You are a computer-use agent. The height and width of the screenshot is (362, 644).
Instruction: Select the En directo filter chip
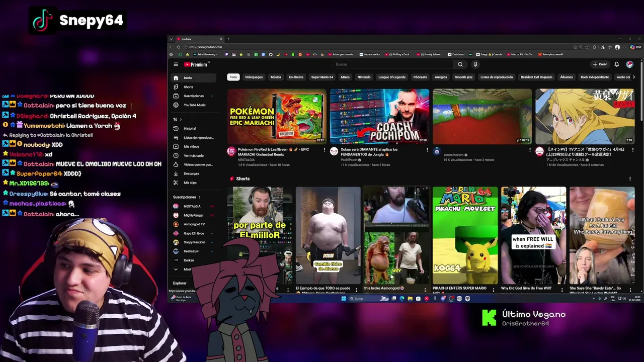pos(296,77)
